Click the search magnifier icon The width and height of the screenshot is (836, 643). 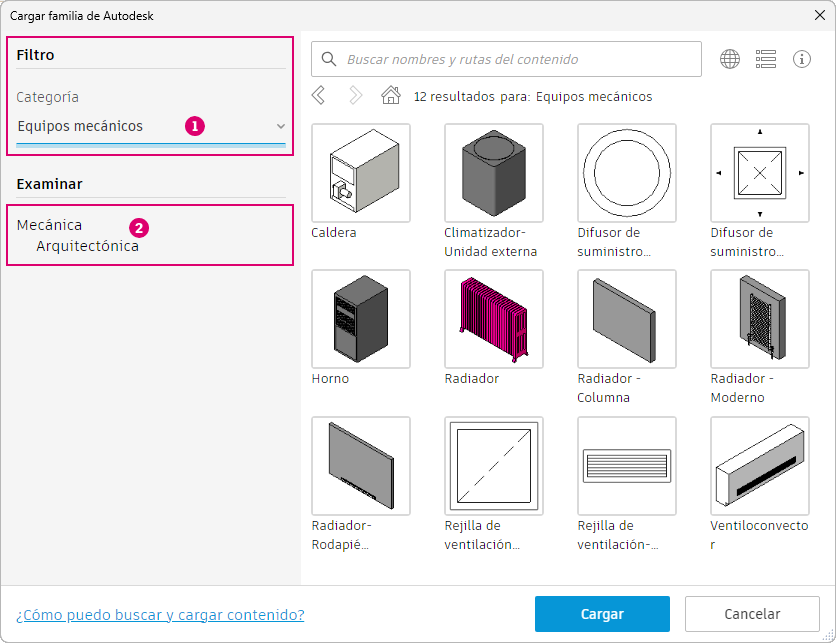[329, 59]
